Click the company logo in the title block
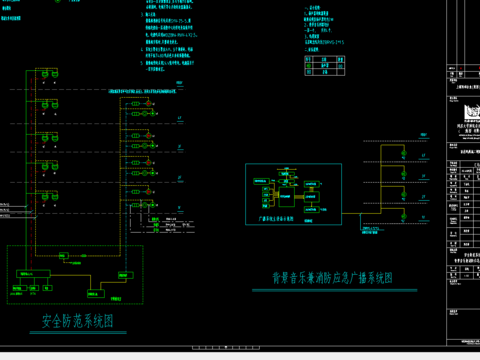This screenshot has width=480, height=360. tap(472, 111)
